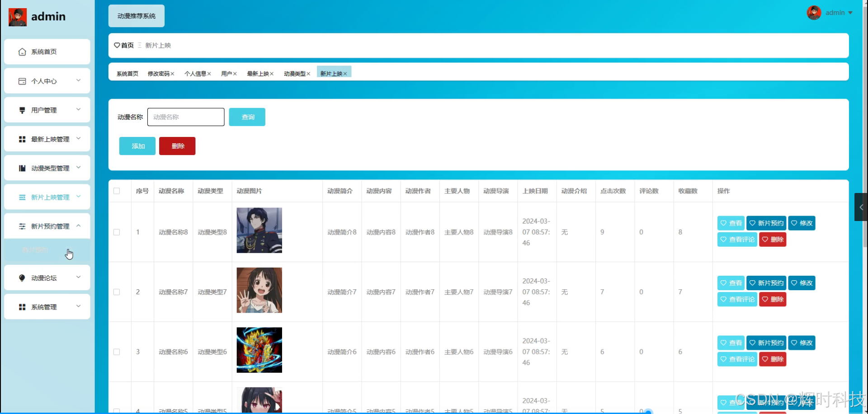This screenshot has height=414, width=868.
Task: Click the 动漫论坛 bulb icon
Action: pyautogui.click(x=22, y=278)
